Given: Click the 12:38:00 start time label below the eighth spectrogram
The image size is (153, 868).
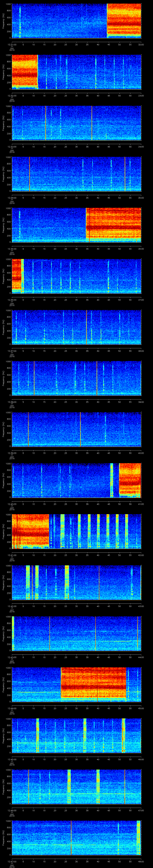Looking at the screenshot, I should 12,402.
